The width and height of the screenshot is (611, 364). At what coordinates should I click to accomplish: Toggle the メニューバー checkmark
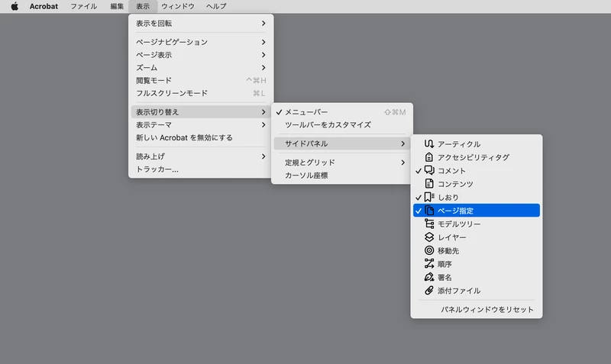tap(279, 112)
